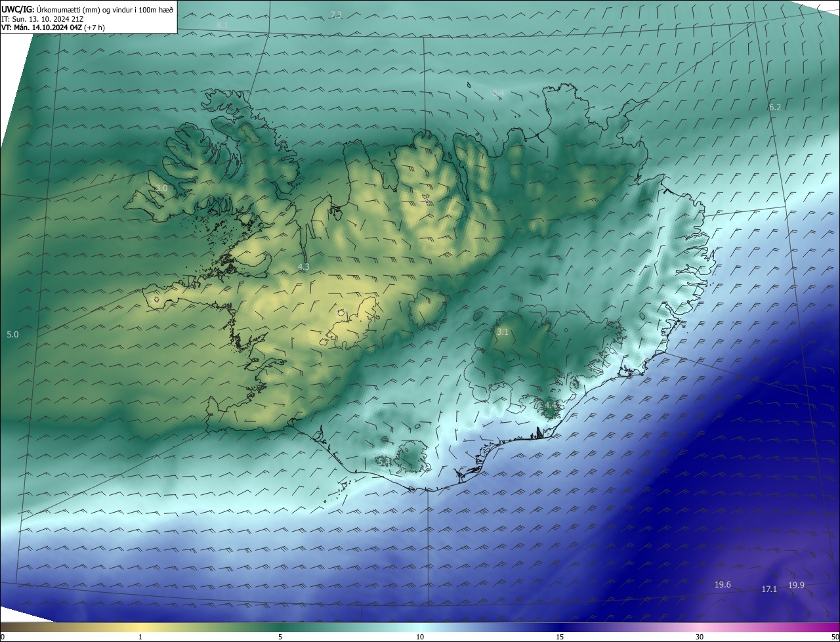Click the 'IT: Sun. 13. 10. 2024 21Z' line
This screenshot has width=840, height=642.
point(43,19)
